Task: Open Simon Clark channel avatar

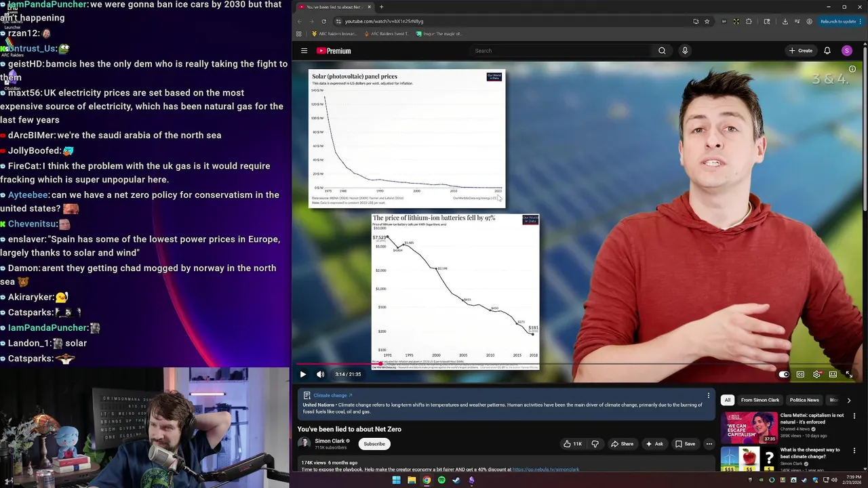Action: point(304,443)
